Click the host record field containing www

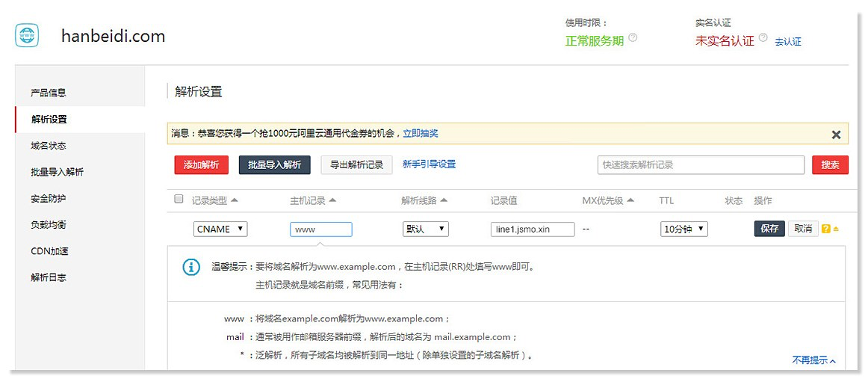click(x=321, y=229)
